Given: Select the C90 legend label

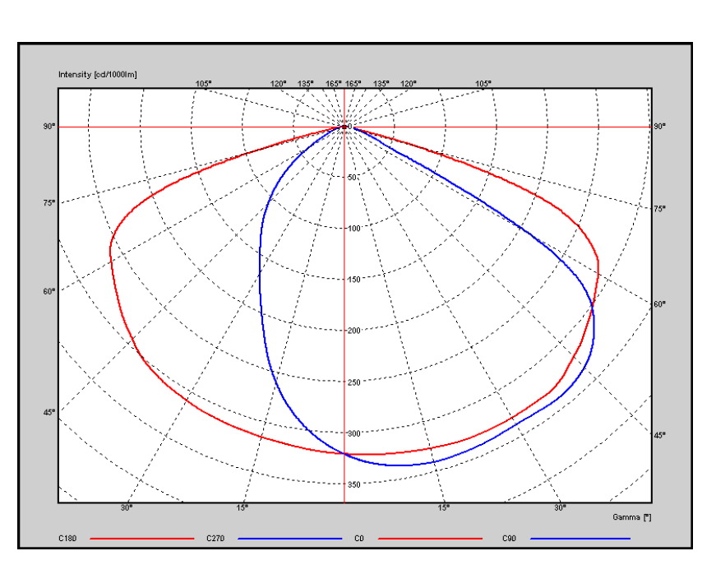Looking at the screenshot, I should coord(509,538).
